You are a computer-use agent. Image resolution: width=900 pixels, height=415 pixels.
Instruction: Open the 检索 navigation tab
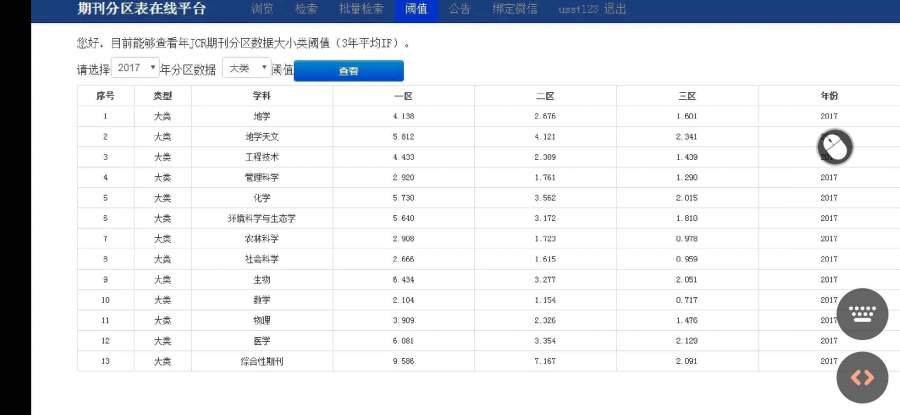point(306,9)
